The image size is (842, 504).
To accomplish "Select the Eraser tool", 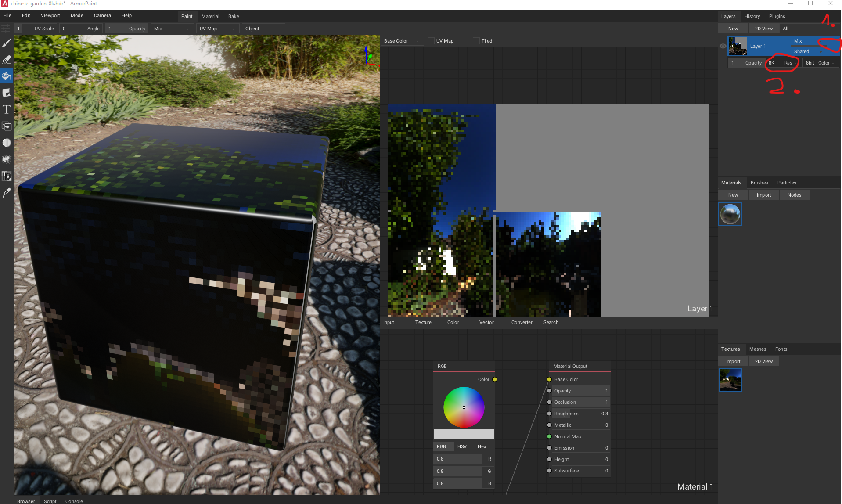I will (6, 59).
